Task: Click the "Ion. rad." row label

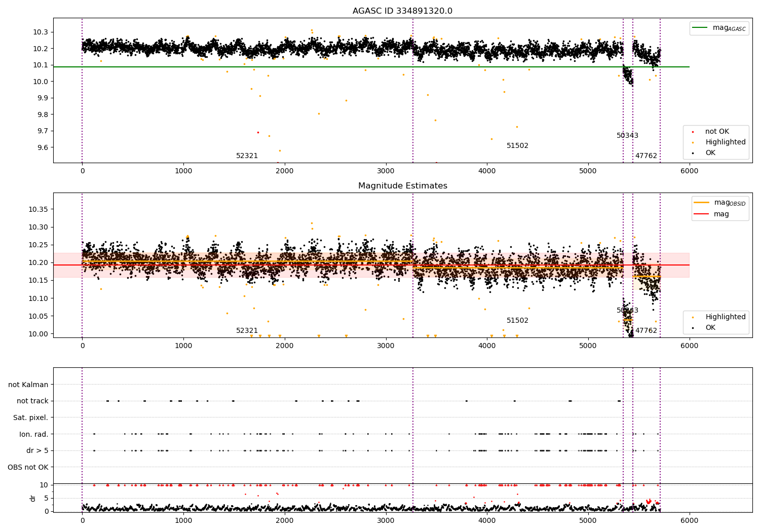Action: pyautogui.click(x=34, y=434)
